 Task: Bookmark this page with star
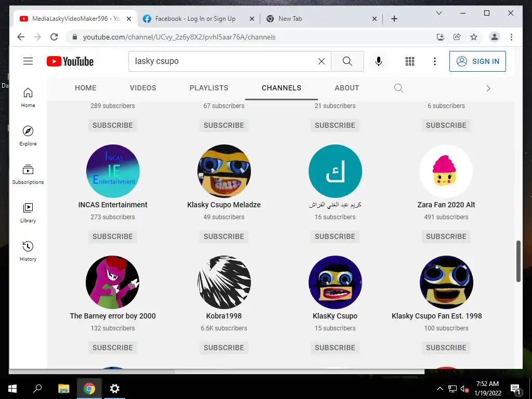pyautogui.click(x=474, y=37)
